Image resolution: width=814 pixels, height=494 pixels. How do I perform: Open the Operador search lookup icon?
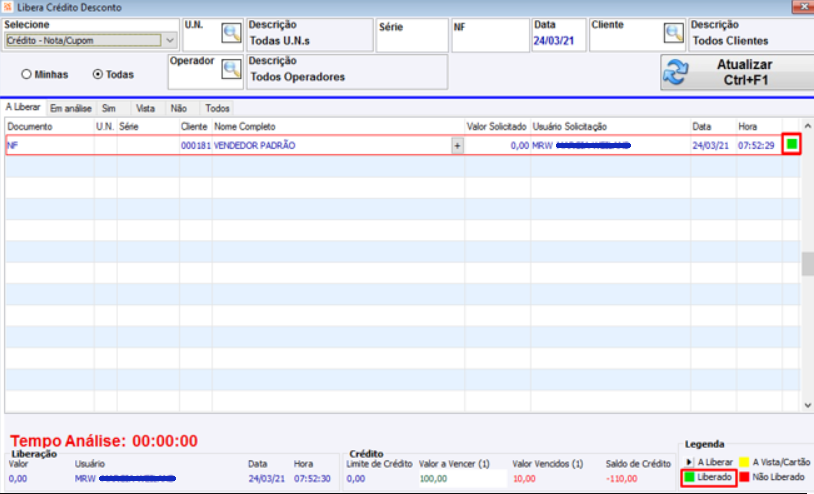pos(231,69)
